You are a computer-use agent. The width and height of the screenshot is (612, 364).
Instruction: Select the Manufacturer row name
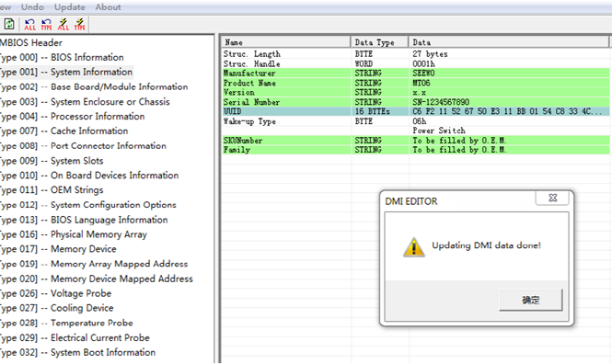coord(249,73)
